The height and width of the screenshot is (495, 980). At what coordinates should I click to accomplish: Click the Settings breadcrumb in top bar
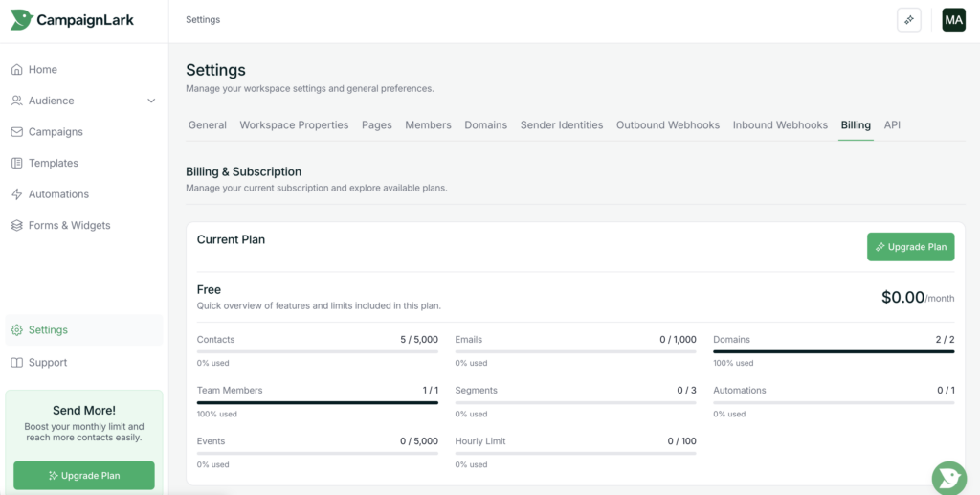203,20
